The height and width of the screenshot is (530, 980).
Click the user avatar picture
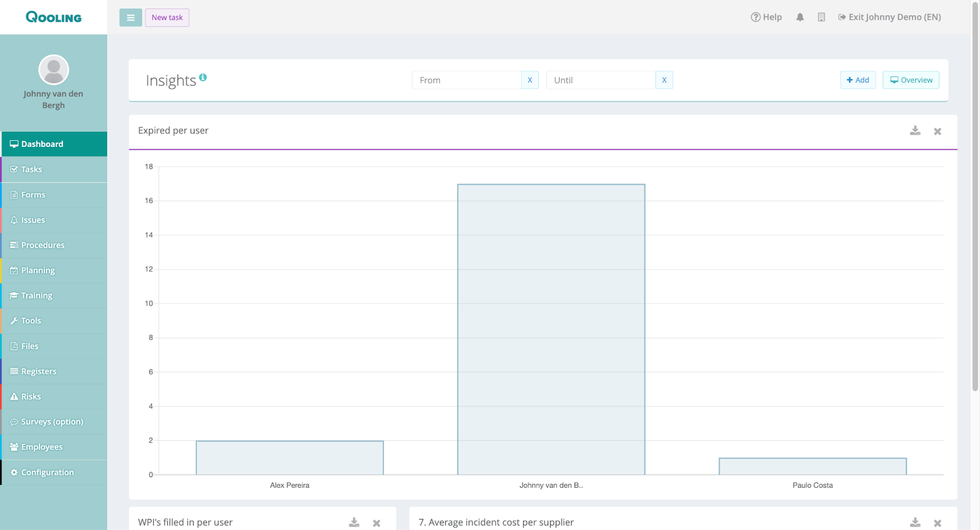(53, 70)
